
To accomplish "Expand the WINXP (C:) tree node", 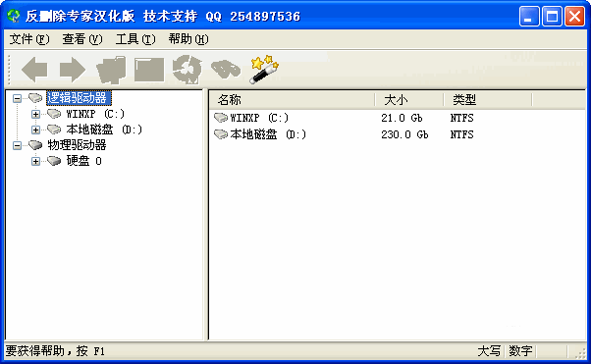I will (x=35, y=114).
